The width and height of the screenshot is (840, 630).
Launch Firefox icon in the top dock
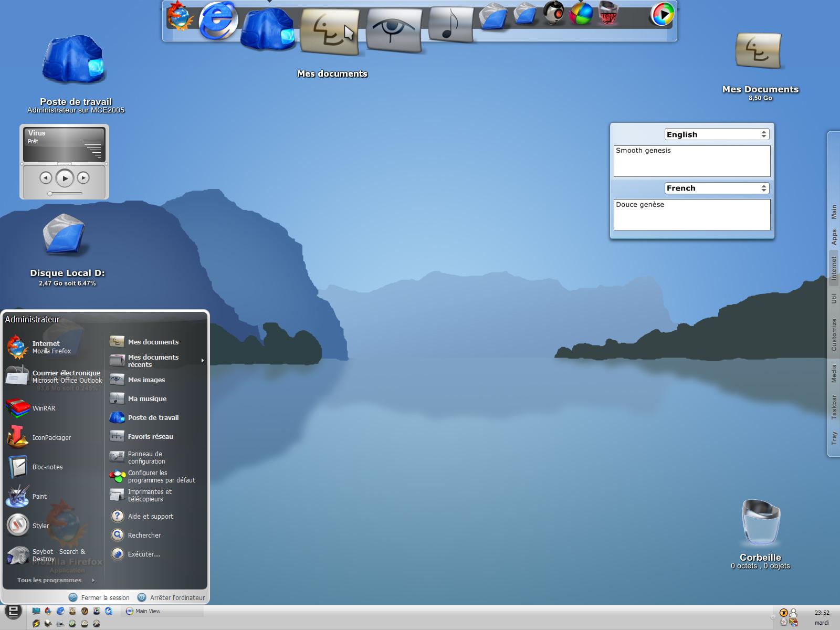(x=180, y=16)
